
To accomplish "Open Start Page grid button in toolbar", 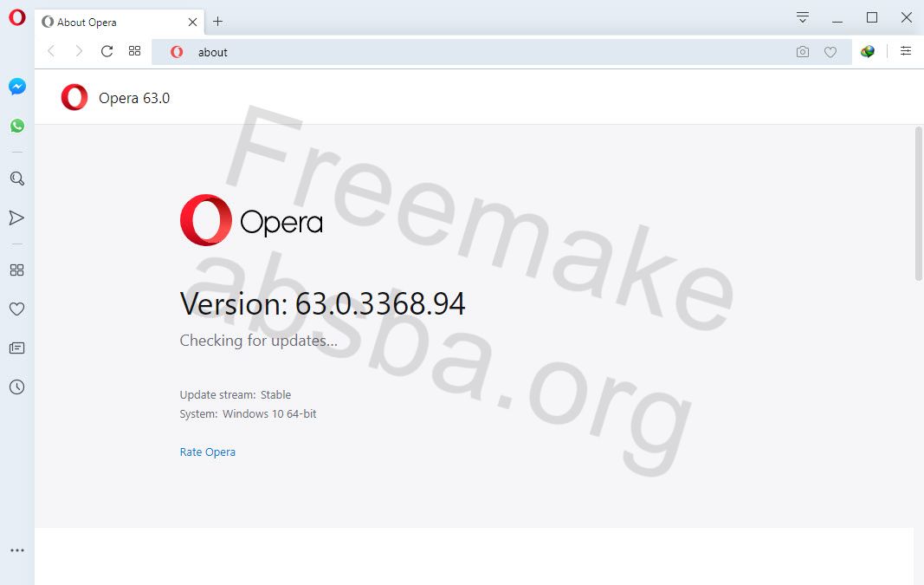I will pos(134,51).
